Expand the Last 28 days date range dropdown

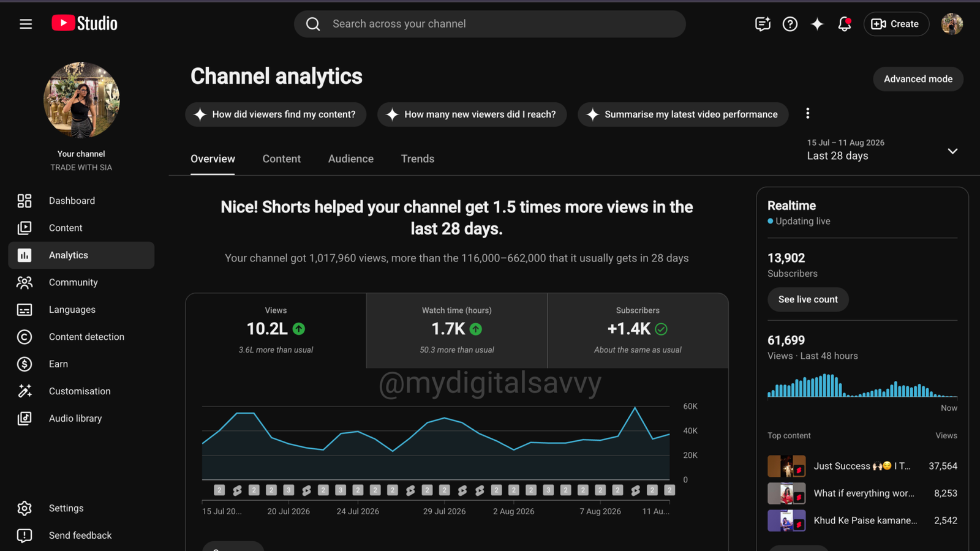point(882,150)
